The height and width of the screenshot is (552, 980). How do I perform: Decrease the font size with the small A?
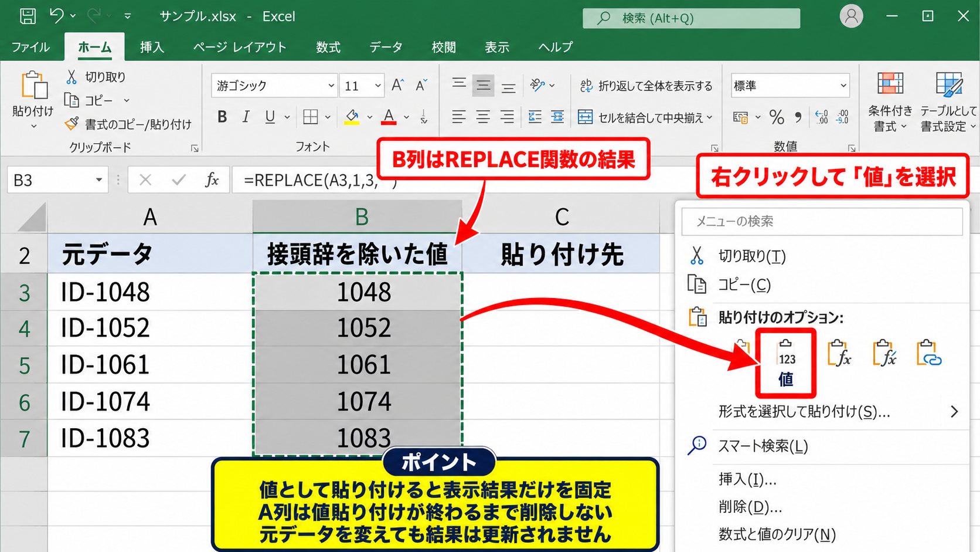[421, 86]
